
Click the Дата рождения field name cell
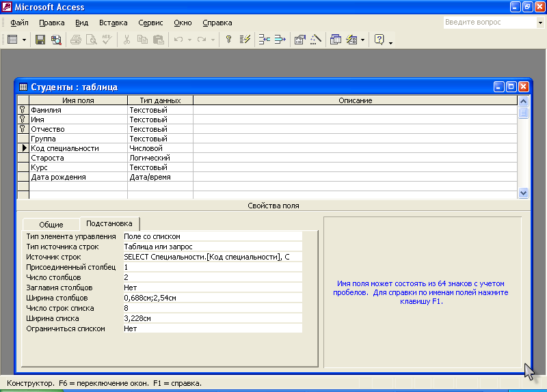click(x=79, y=177)
